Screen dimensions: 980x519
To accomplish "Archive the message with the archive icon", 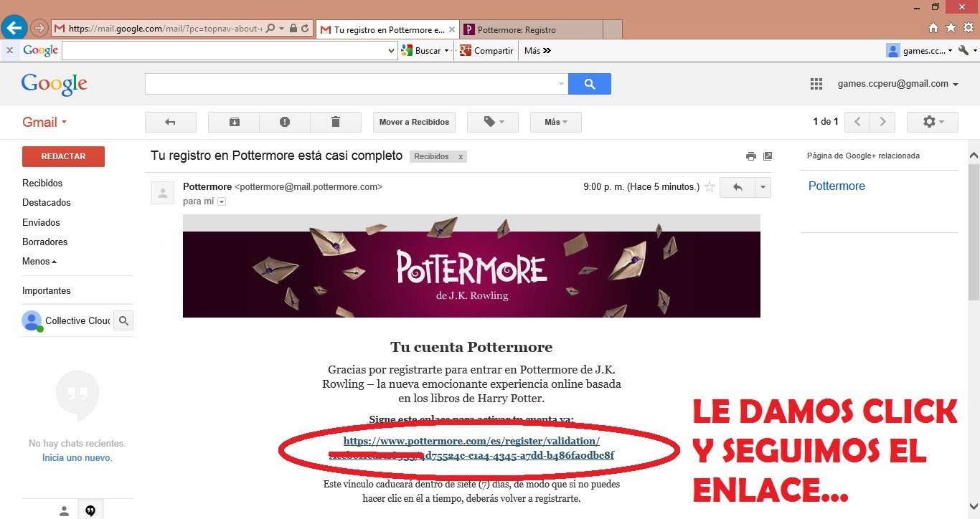I will [234, 122].
